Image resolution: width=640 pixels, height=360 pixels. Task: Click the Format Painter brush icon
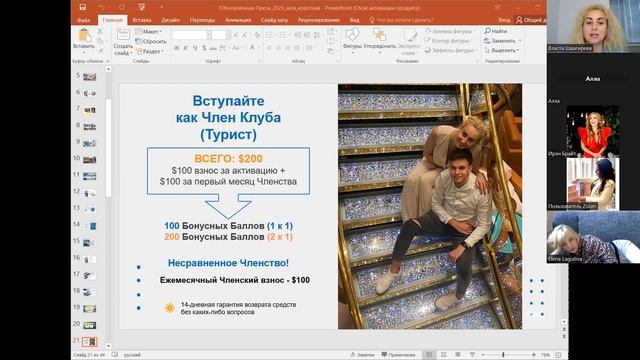pos(100,50)
